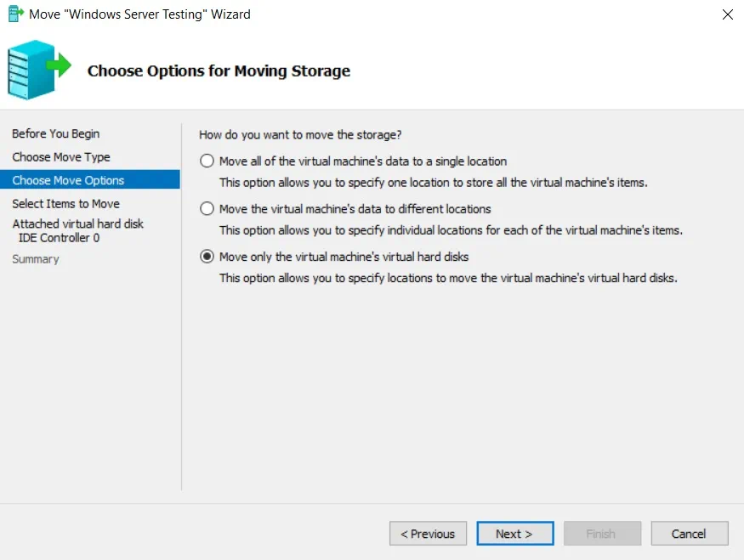
Task: Select the highlighted Choose Move Options step
Action: pos(68,180)
